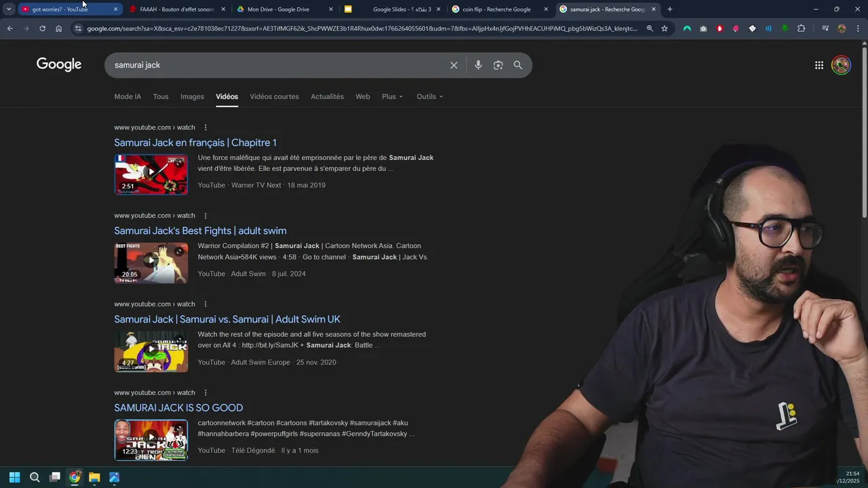Switch to Vidéos courtes tab
This screenshot has width=868, height=488.
pos(274,96)
